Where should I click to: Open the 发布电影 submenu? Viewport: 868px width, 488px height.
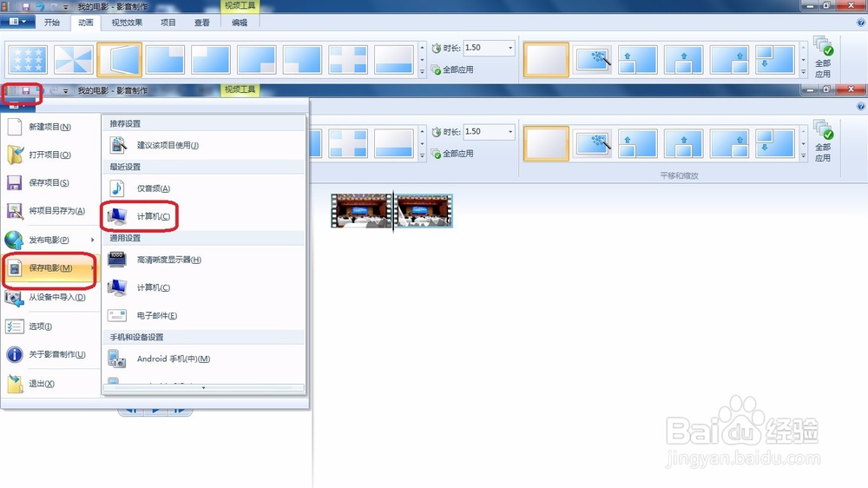click(x=49, y=240)
